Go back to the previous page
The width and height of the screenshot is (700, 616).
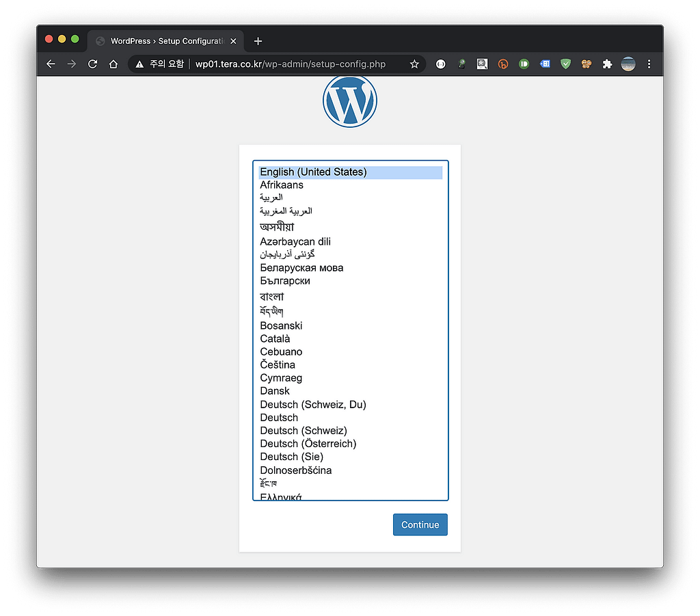pyautogui.click(x=51, y=64)
